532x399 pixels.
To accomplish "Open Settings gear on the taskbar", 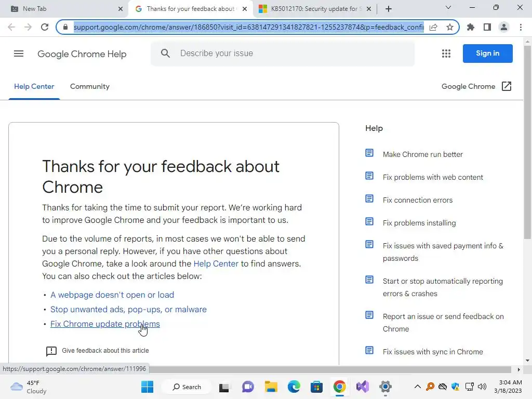I will [x=385, y=387].
